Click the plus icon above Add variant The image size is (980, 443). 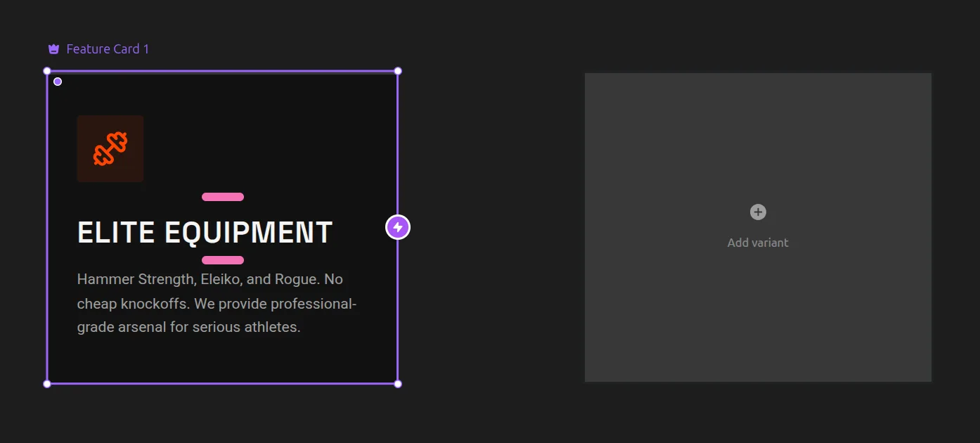coord(758,212)
